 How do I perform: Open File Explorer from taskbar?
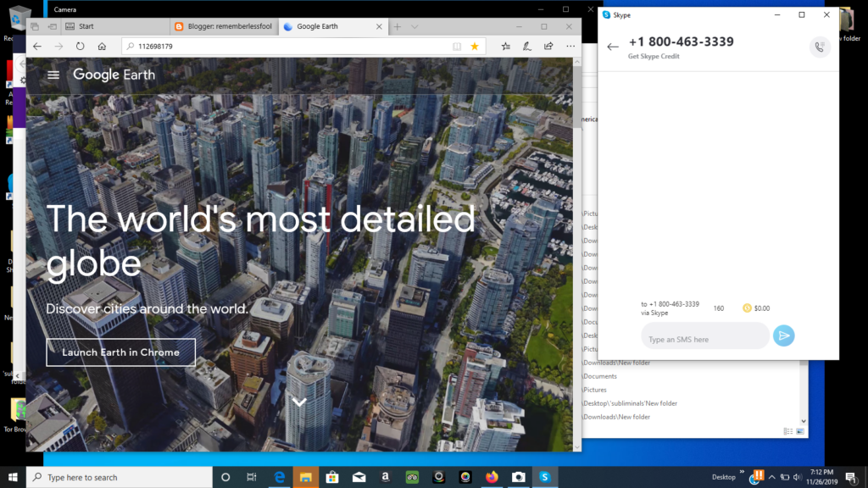point(305,477)
